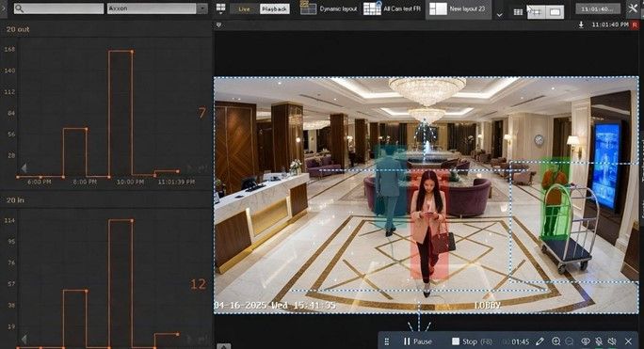Click in the search input field
The height and width of the screenshot is (349, 644).
(58, 8)
